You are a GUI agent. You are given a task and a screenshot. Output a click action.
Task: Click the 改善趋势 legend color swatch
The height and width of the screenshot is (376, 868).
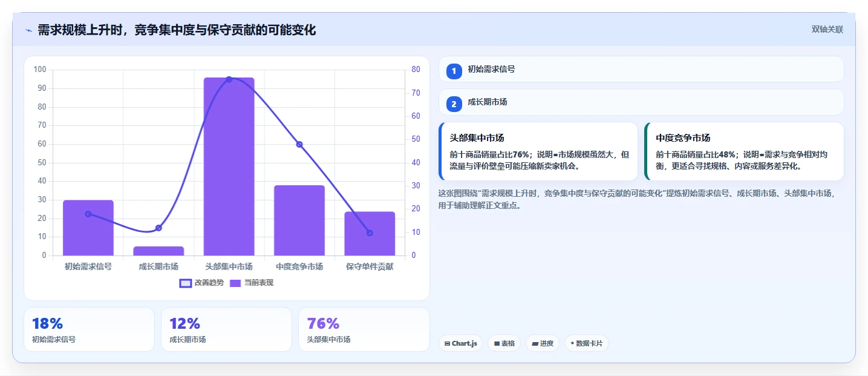click(185, 283)
